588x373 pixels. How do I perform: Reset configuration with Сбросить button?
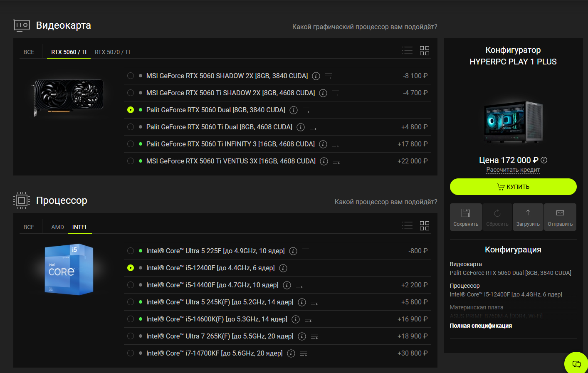(497, 217)
